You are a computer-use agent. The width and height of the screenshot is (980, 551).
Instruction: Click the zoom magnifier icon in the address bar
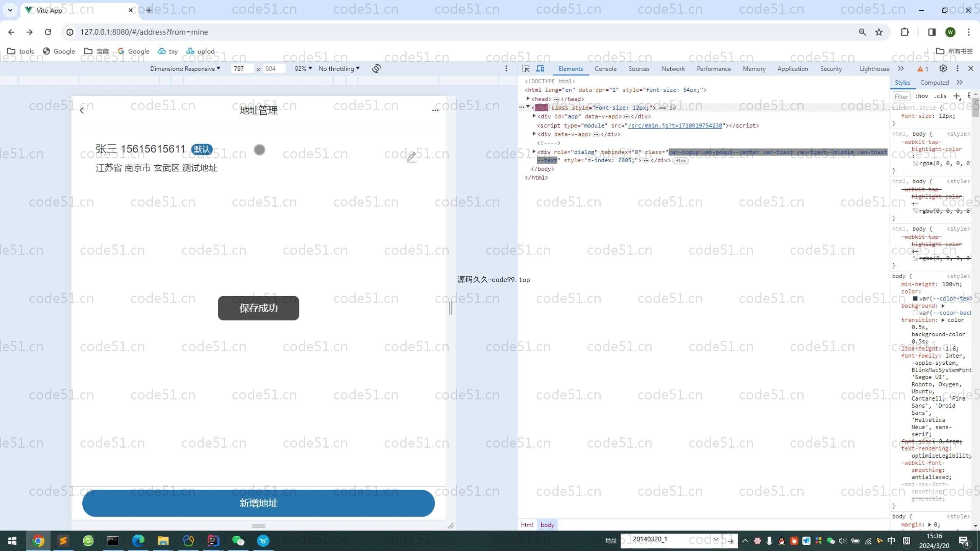(862, 32)
